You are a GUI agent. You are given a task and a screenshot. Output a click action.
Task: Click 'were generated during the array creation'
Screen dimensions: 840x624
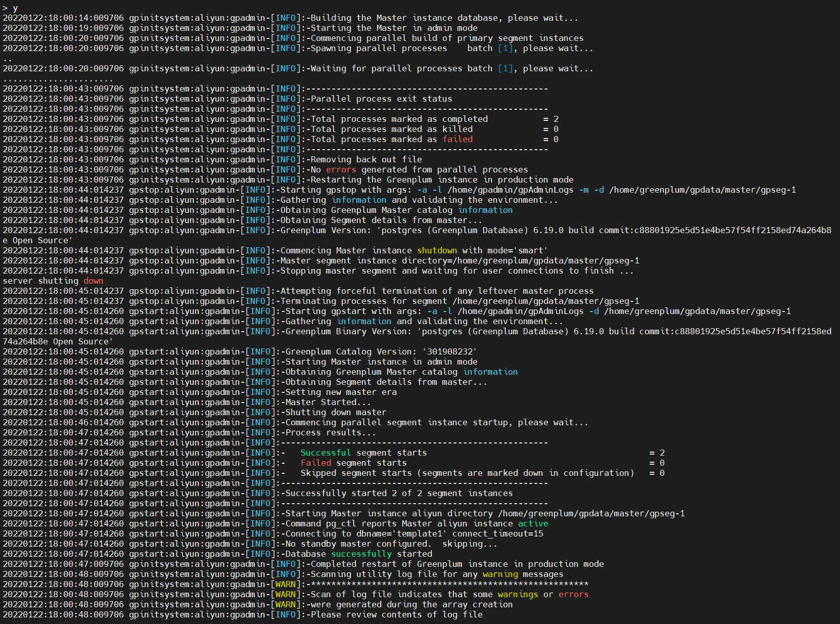point(411,605)
